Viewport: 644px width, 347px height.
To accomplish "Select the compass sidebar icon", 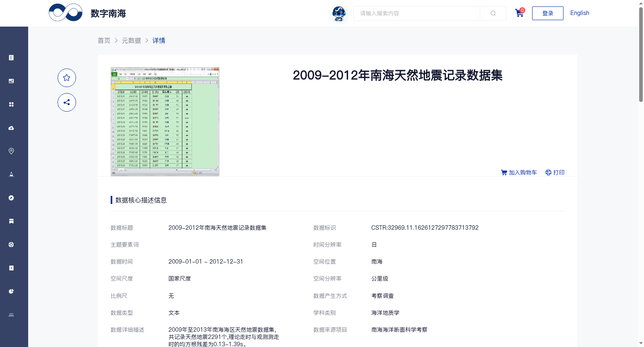I will [x=11, y=198].
